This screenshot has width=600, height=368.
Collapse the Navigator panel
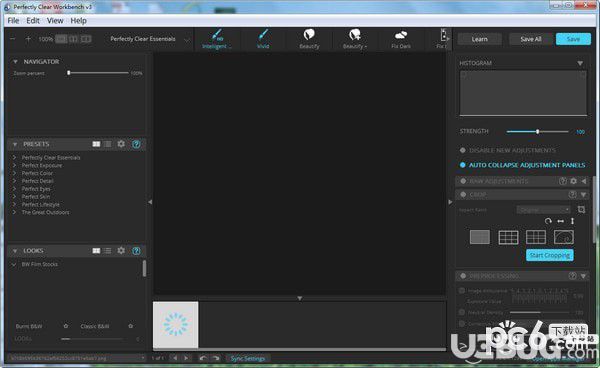(x=15, y=62)
